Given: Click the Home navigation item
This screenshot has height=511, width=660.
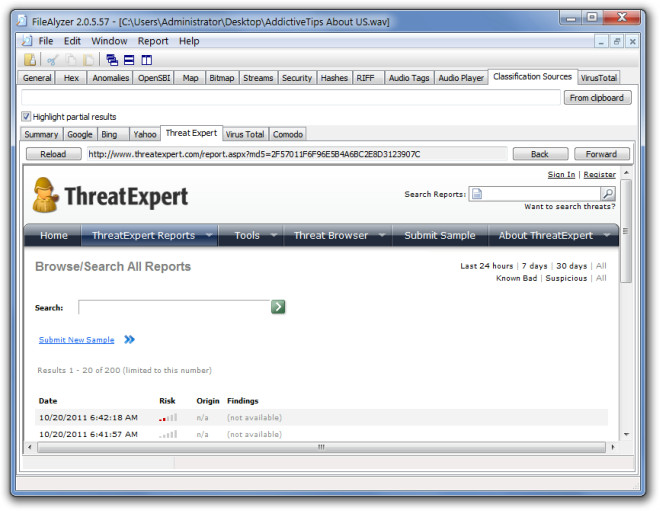Looking at the screenshot, I should [53, 235].
